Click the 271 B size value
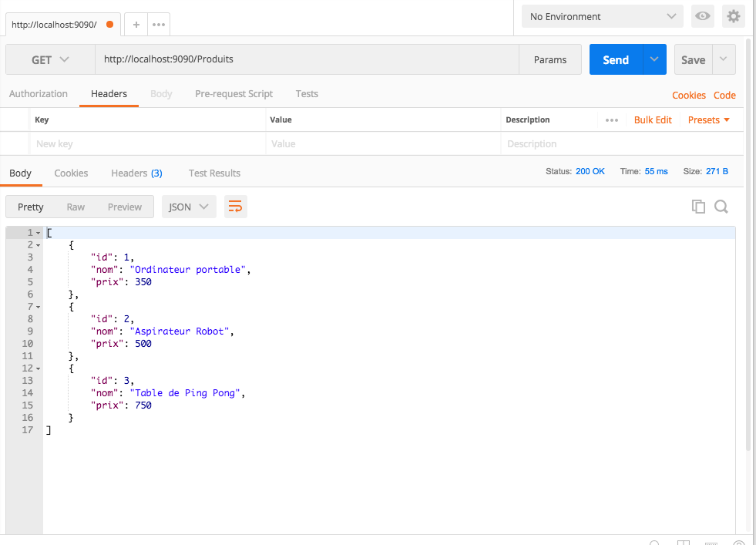This screenshot has width=756, height=545. pyautogui.click(x=717, y=171)
